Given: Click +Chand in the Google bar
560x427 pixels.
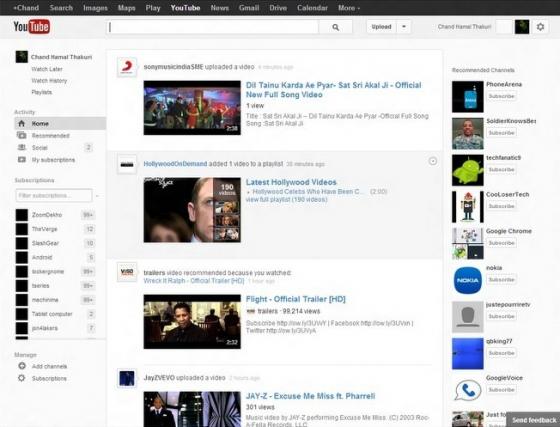Looking at the screenshot, I should (26, 8).
